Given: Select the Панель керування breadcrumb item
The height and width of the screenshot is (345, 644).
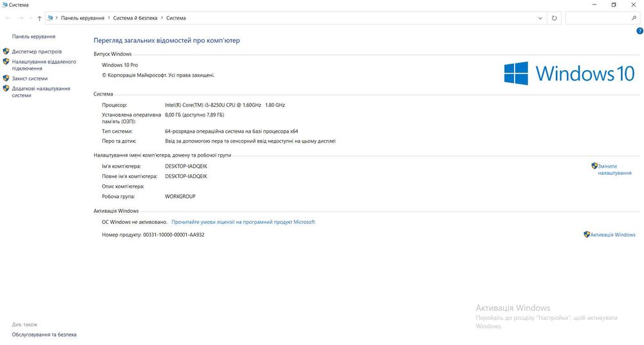Looking at the screenshot, I should (x=82, y=18).
